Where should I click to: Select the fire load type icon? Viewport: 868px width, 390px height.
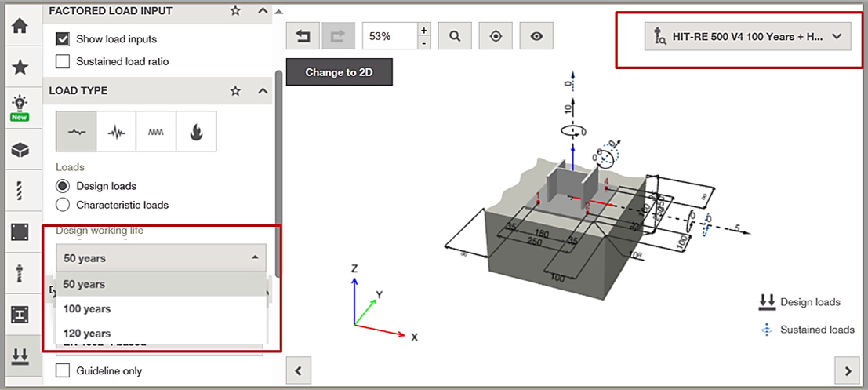pos(196,131)
